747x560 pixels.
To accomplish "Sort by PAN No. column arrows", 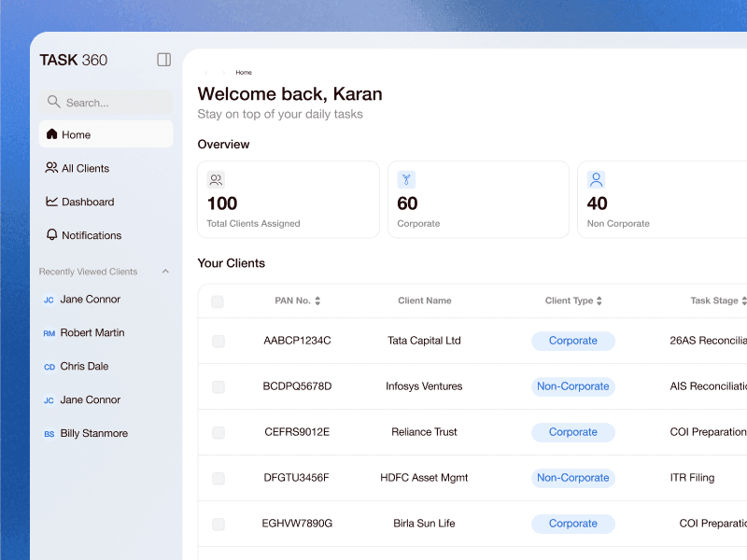I will (x=317, y=301).
